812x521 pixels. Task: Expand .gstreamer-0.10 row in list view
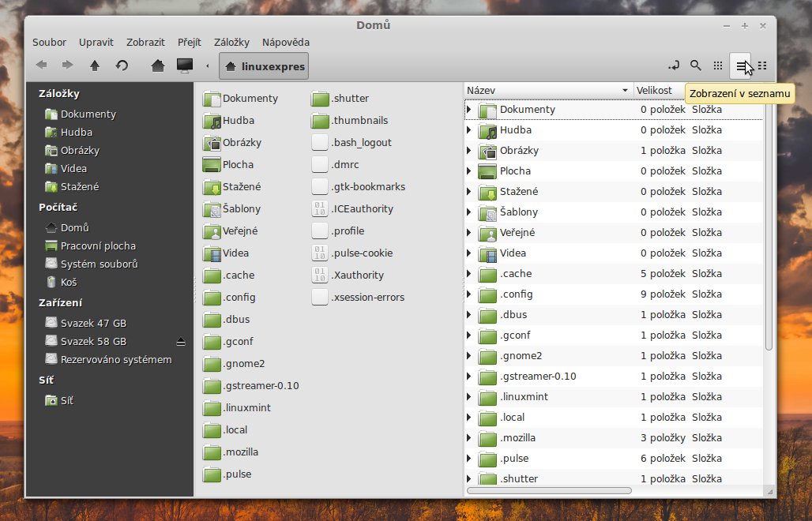(x=469, y=376)
